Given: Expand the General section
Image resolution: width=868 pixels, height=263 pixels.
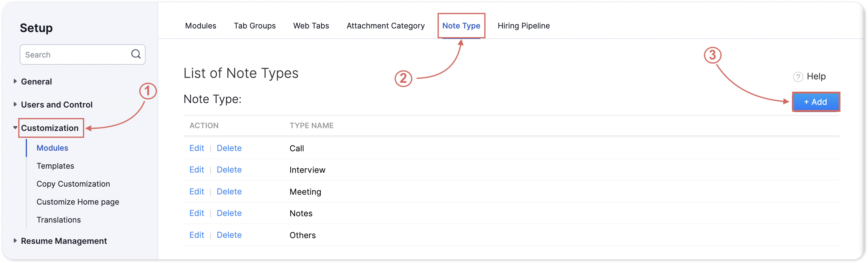Looking at the screenshot, I should click(x=36, y=81).
